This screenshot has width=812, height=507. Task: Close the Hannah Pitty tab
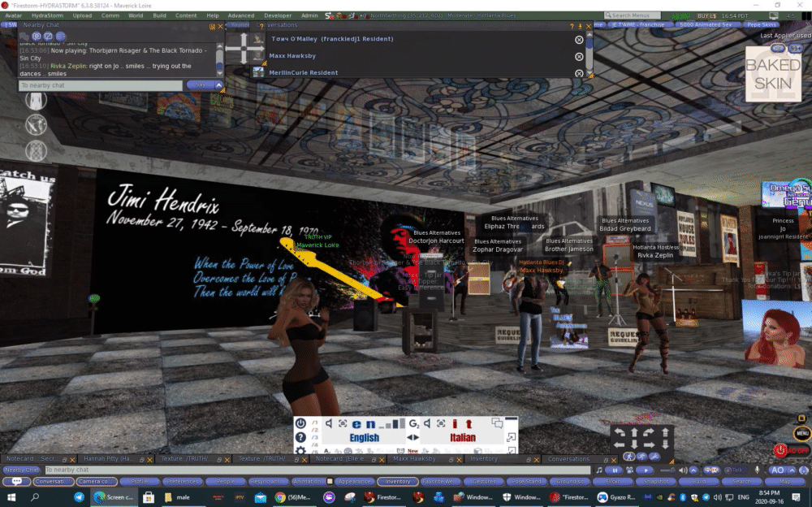(149, 459)
